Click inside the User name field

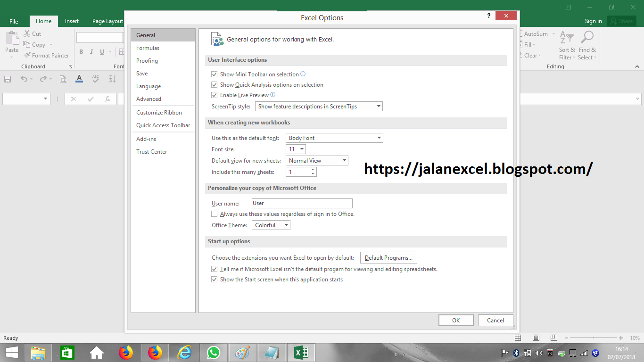tap(302, 203)
